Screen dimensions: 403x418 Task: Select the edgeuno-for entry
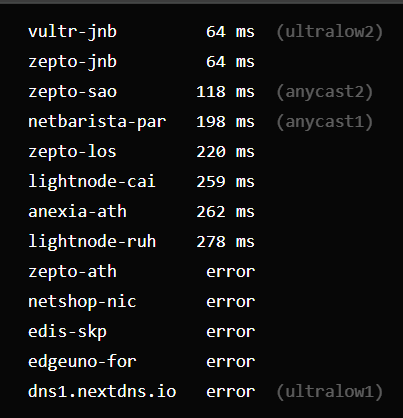coord(82,362)
